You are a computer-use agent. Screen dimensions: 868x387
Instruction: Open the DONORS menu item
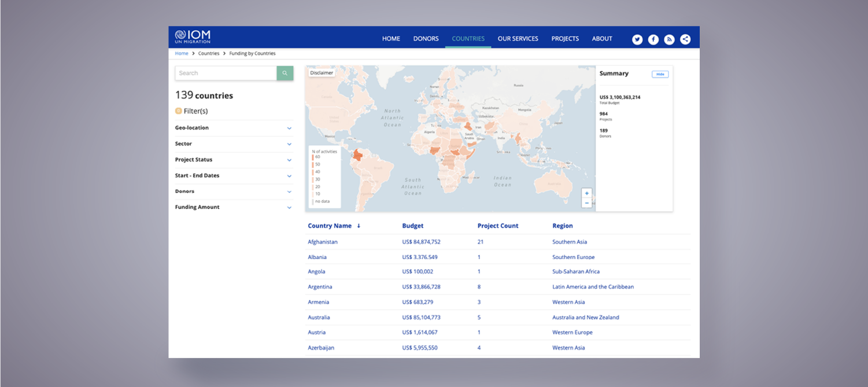pos(426,39)
